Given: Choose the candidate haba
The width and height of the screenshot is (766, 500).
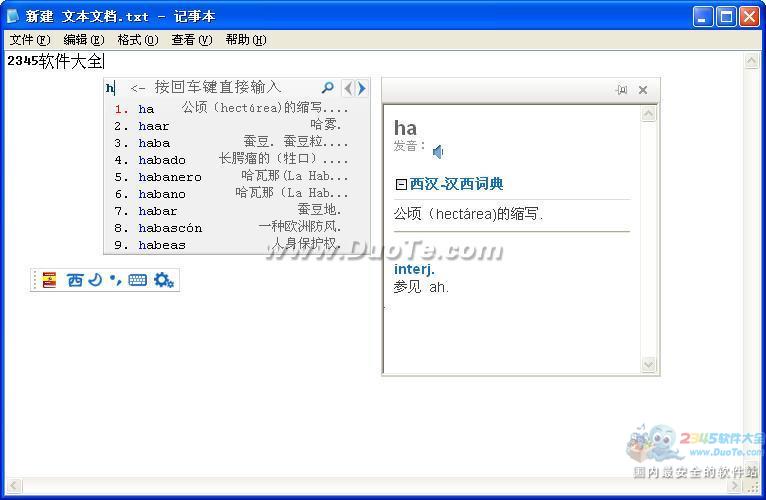Looking at the screenshot, I should (x=154, y=143).
